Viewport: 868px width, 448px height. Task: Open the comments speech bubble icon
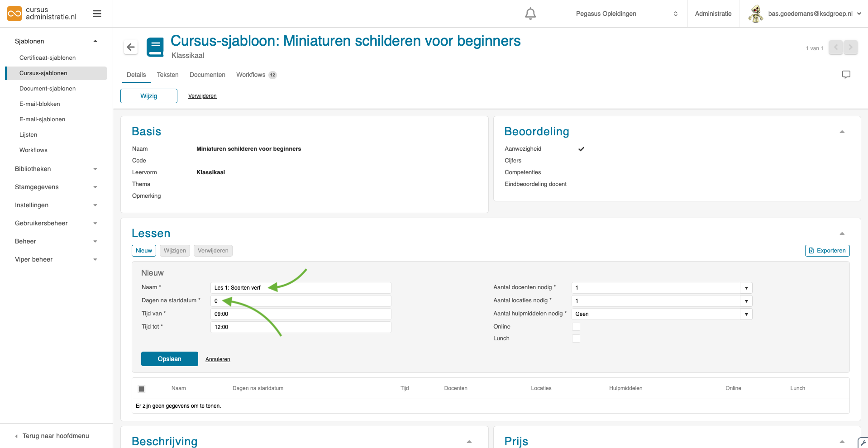click(x=846, y=75)
